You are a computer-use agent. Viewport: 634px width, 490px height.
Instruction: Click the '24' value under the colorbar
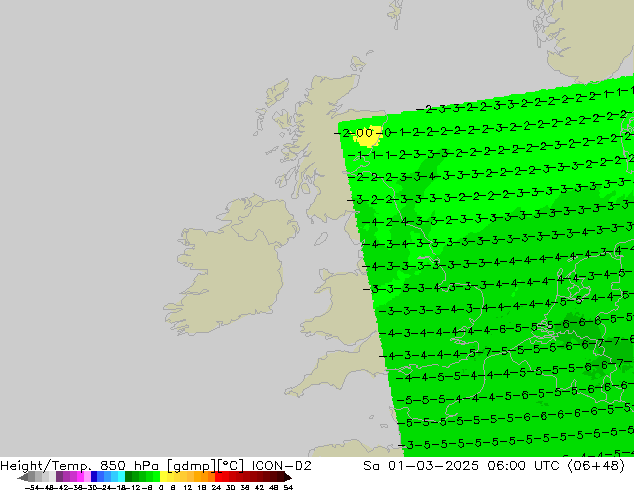coord(216,487)
